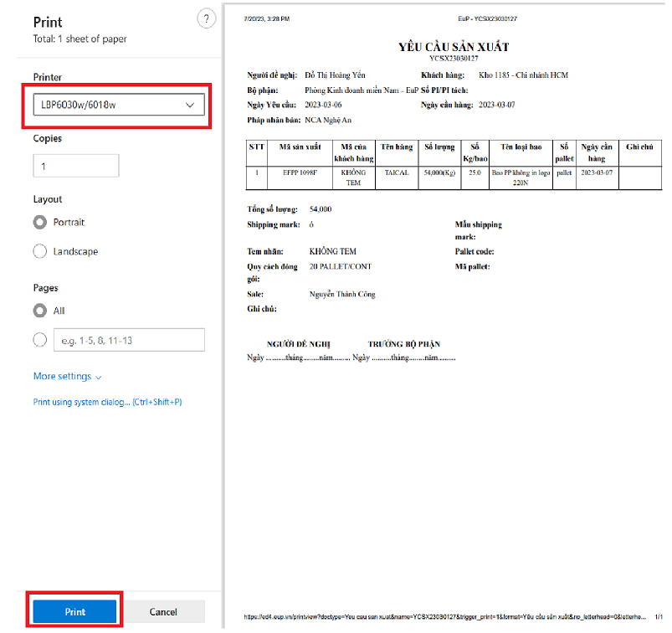Select the All pages radio option
This screenshot has height=633, width=672.
click(x=39, y=311)
